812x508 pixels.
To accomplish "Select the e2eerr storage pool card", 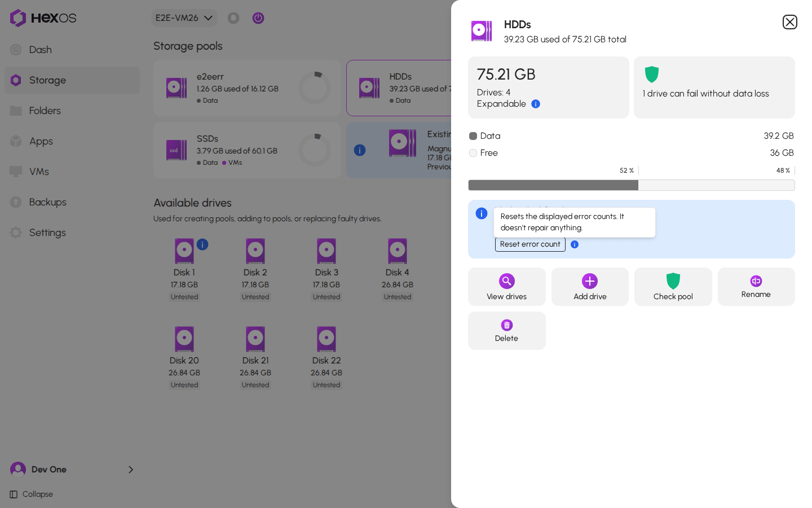I will click(247, 88).
